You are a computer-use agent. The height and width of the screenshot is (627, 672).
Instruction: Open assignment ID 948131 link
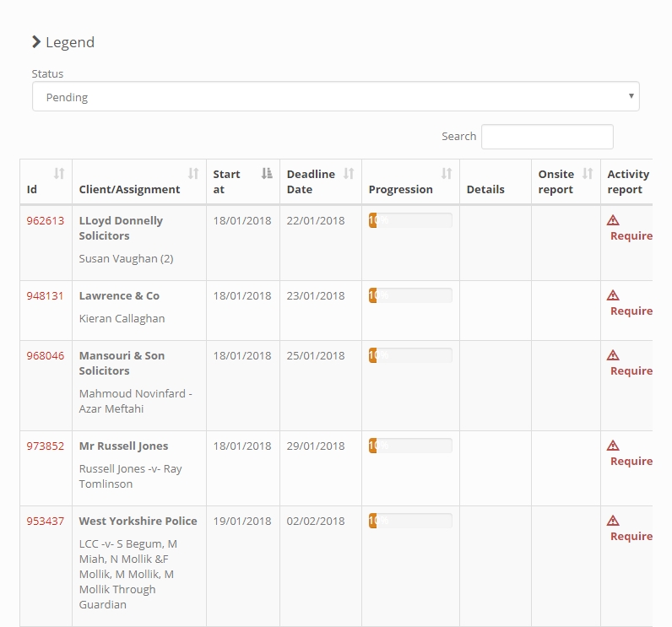(45, 296)
